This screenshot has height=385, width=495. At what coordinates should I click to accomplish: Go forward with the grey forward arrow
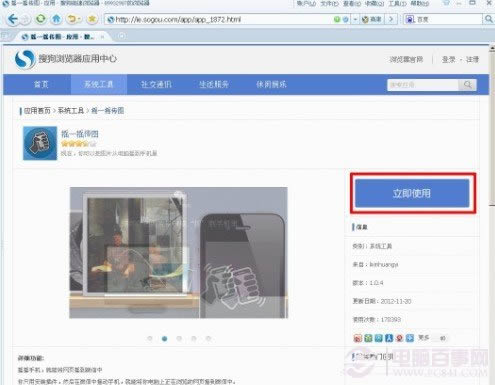click(x=25, y=20)
